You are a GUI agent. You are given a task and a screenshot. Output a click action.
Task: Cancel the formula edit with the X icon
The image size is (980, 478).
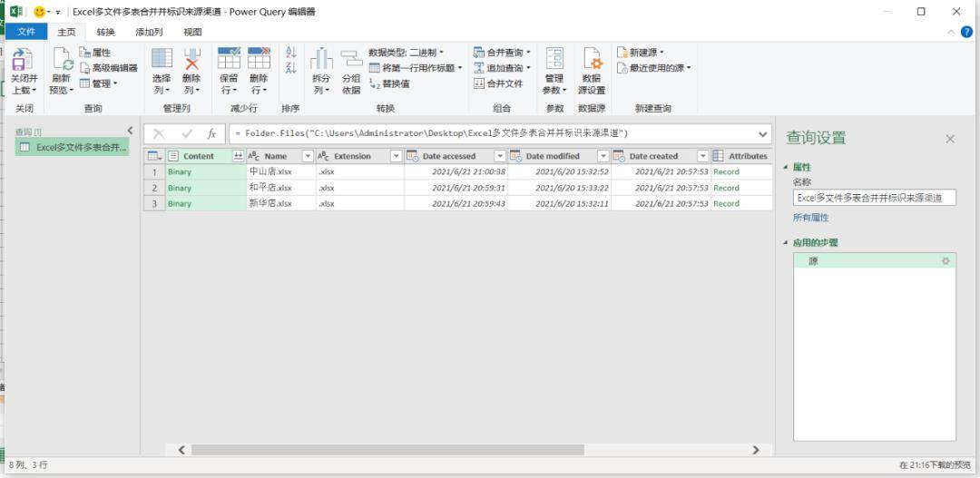click(x=159, y=133)
